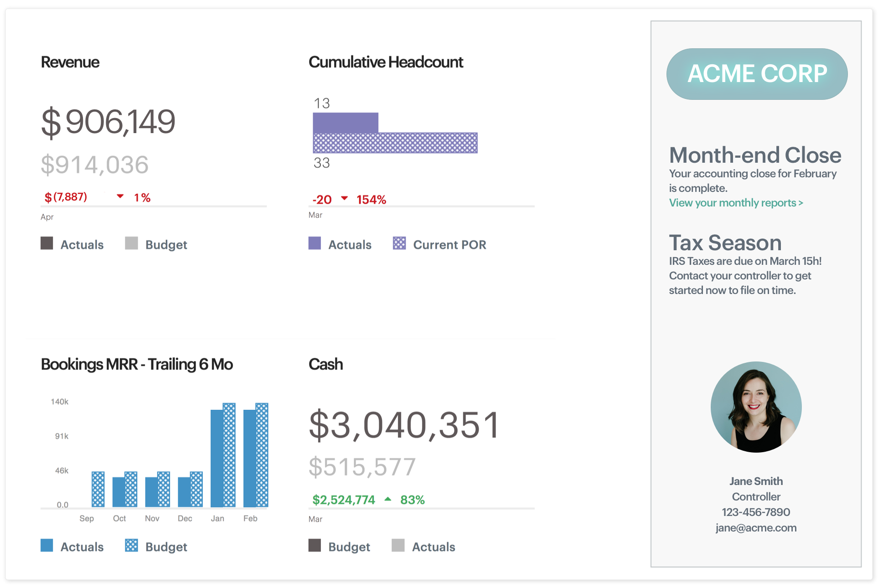
Task: Select the Revenue panel title
Action: point(70,62)
